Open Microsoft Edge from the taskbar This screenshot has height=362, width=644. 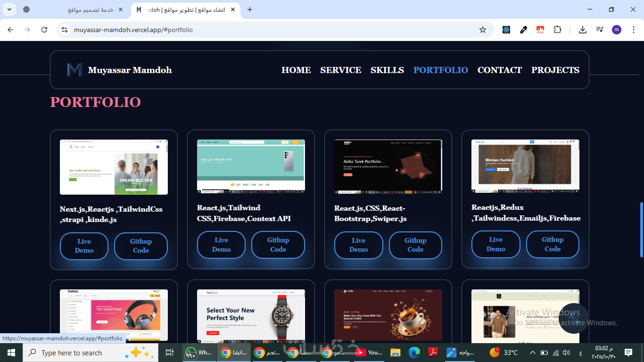click(414, 353)
